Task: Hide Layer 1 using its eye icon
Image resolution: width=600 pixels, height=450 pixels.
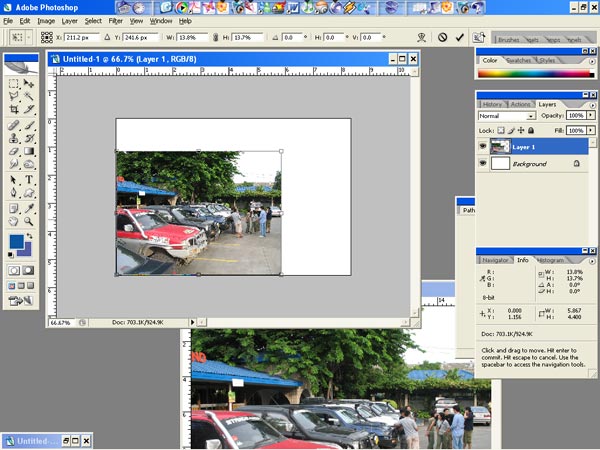Action: (483, 146)
